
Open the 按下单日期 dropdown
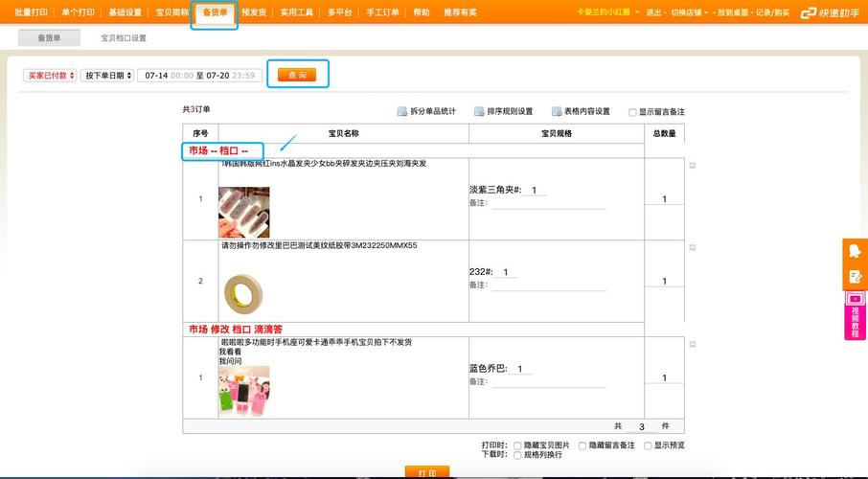coord(107,76)
